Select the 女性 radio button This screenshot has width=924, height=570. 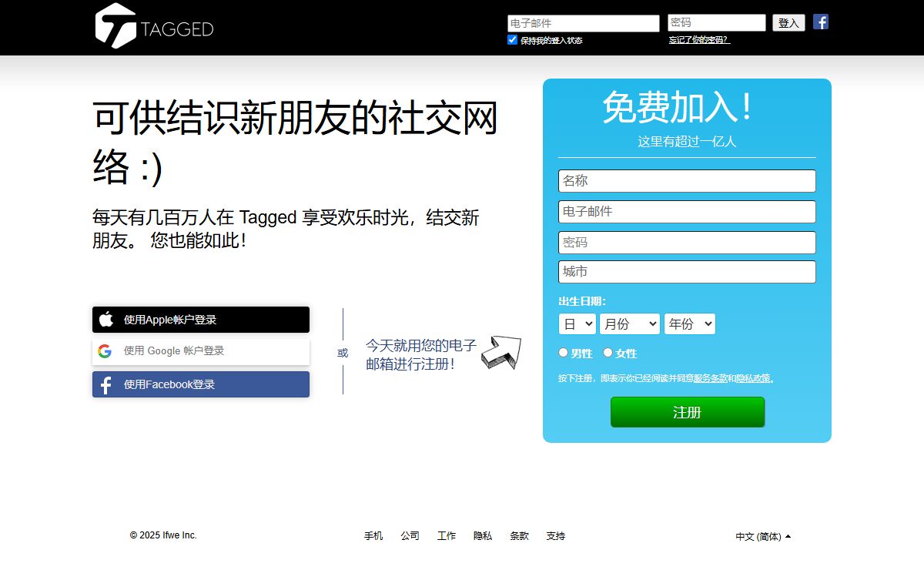pyautogui.click(x=608, y=353)
